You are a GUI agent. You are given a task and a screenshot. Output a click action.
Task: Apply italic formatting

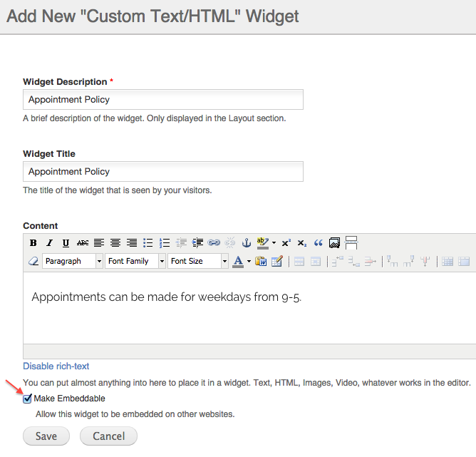coord(49,243)
